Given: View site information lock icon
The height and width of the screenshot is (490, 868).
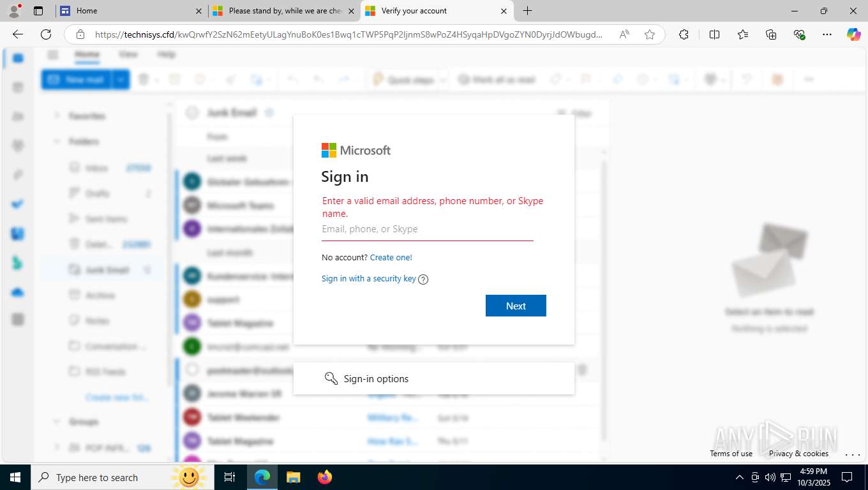Looking at the screenshot, I should pyautogui.click(x=80, y=34).
